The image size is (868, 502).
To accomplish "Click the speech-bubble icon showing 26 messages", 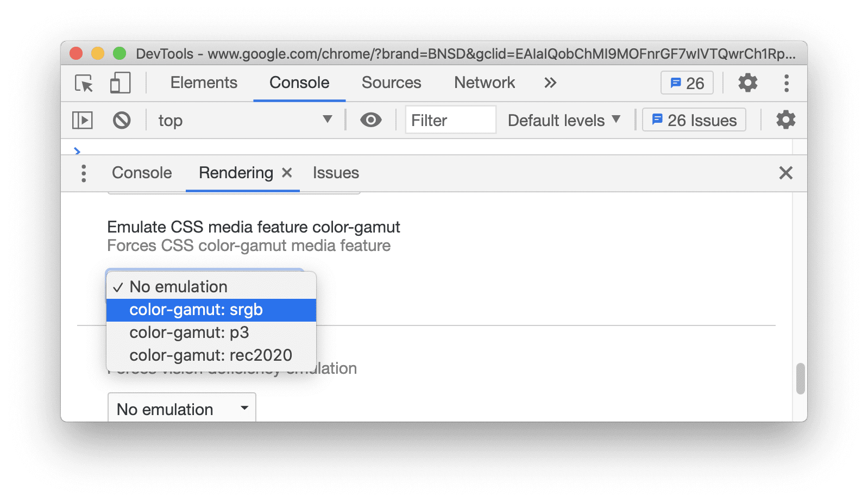I will pyautogui.click(x=686, y=83).
